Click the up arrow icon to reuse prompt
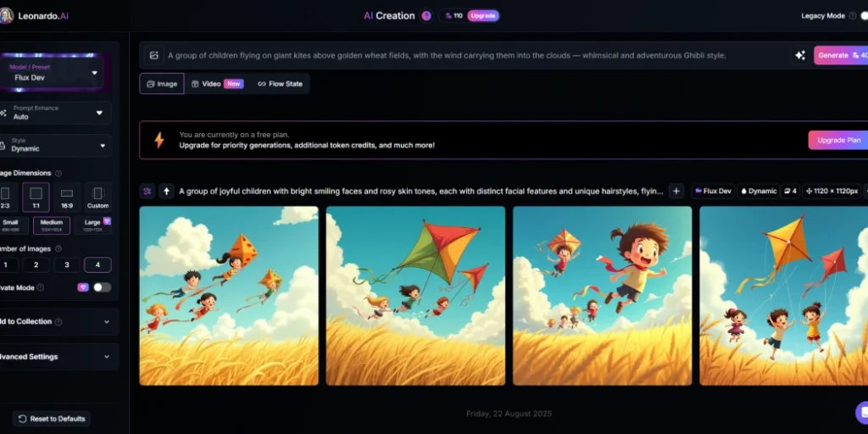This screenshot has width=868, height=434. pyautogui.click(x=166, y=192)
